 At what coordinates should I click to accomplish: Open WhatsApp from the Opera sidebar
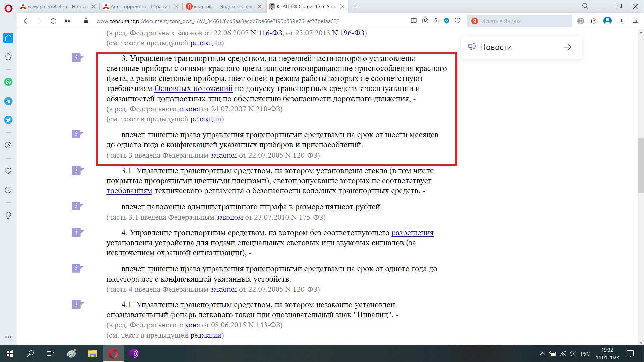click(8, 82)
